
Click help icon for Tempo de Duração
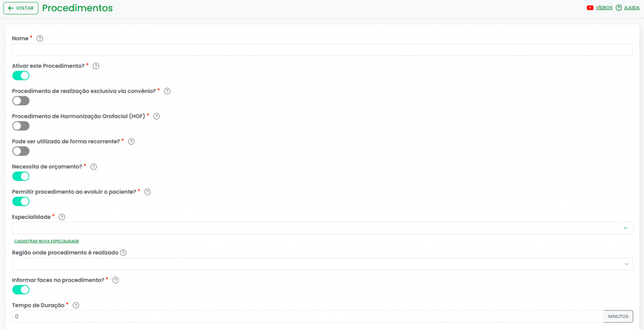(76, 305)
